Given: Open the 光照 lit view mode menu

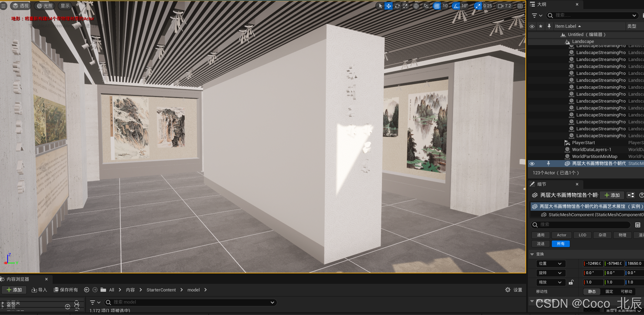Looking at the screenshot, I should pos(45,6).
